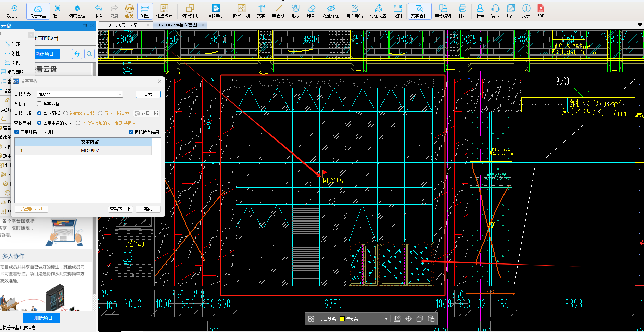Open 图层管理 layer manager
Screen dimensions: 644x332
77,11
